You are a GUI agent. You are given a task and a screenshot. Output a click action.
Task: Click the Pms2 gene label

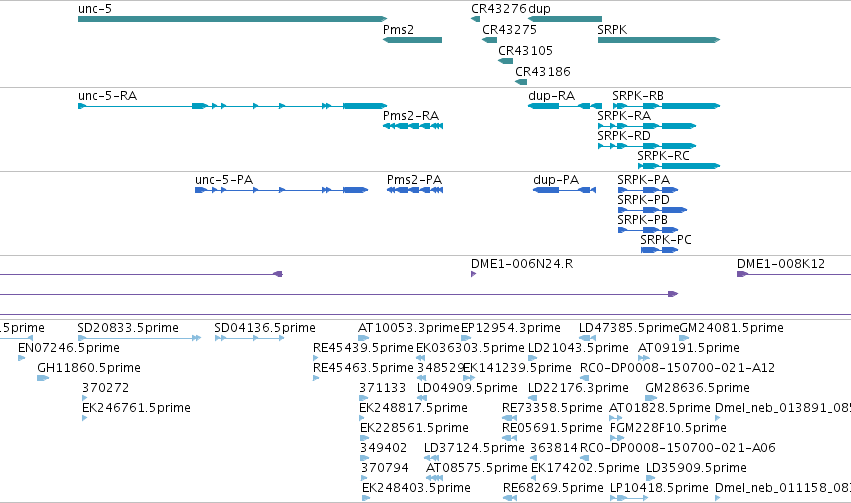pos(398,30)
